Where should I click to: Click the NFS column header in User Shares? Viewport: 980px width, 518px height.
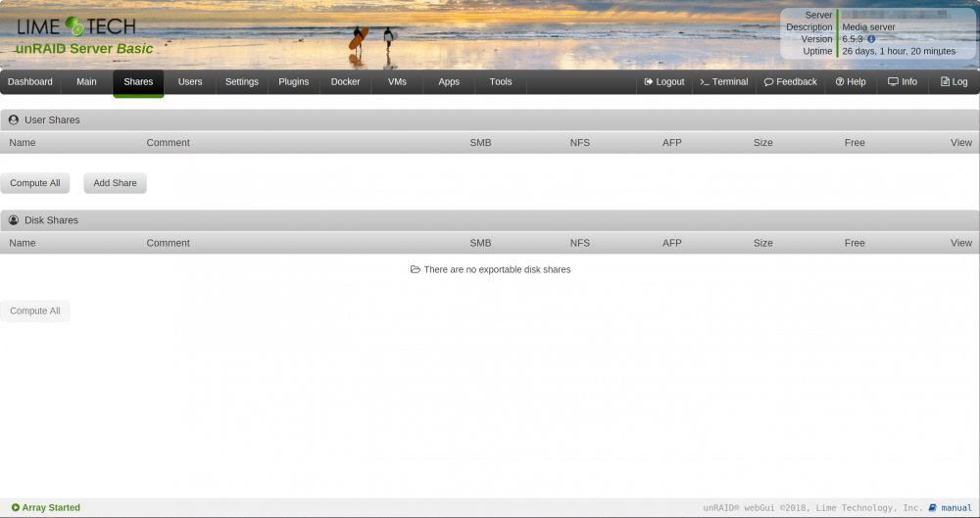(x=580, y=142)
